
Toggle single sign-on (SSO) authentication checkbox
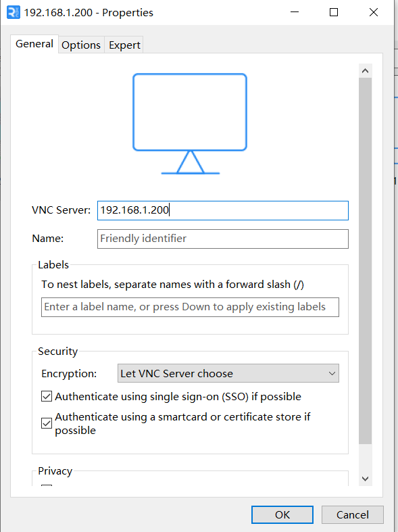47,396
